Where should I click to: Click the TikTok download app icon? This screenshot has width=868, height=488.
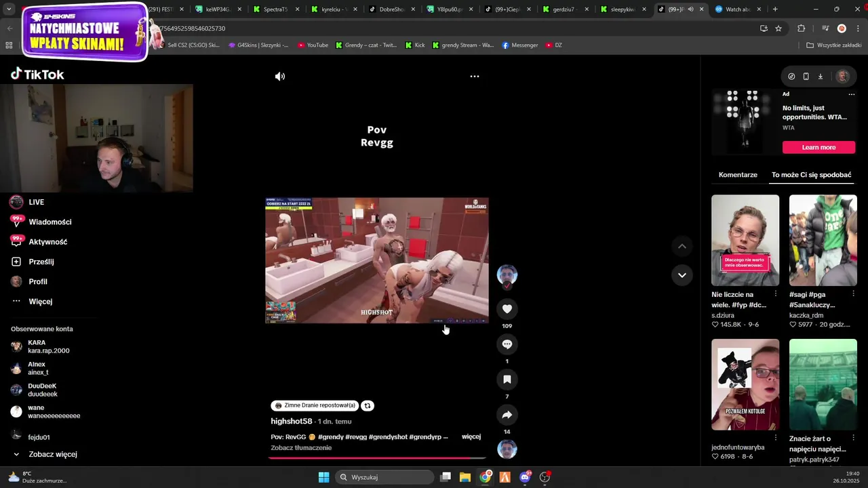coord(821,77)
